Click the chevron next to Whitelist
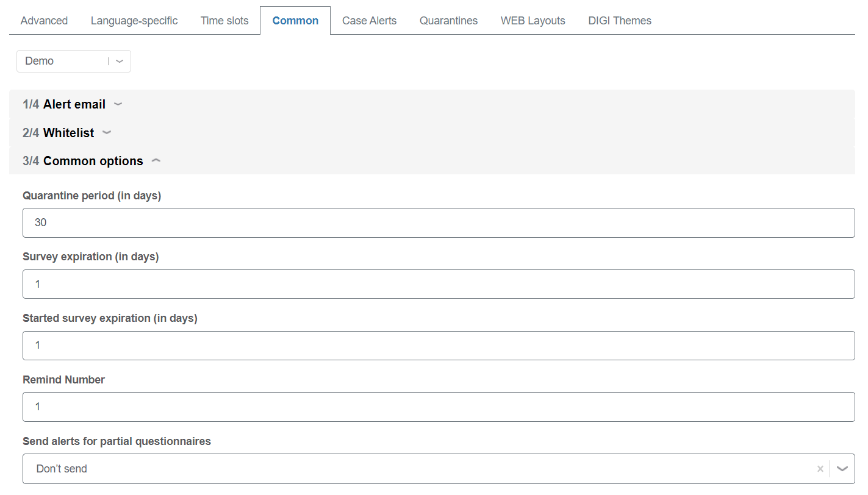 click(107, 132)
